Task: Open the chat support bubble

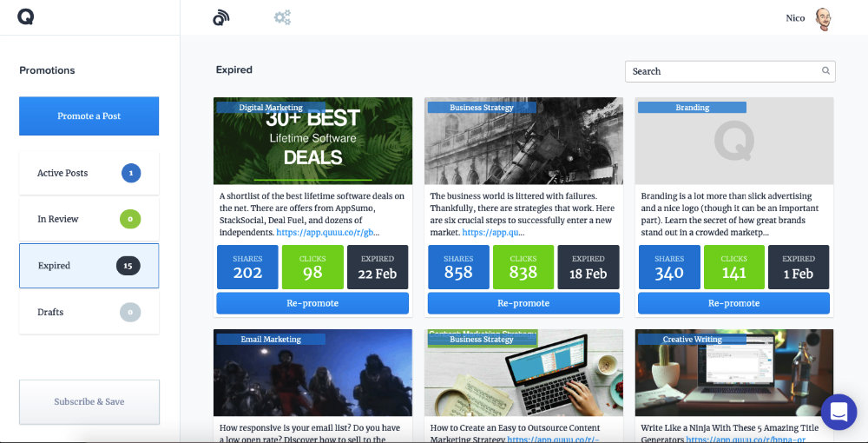Action: 839,412
